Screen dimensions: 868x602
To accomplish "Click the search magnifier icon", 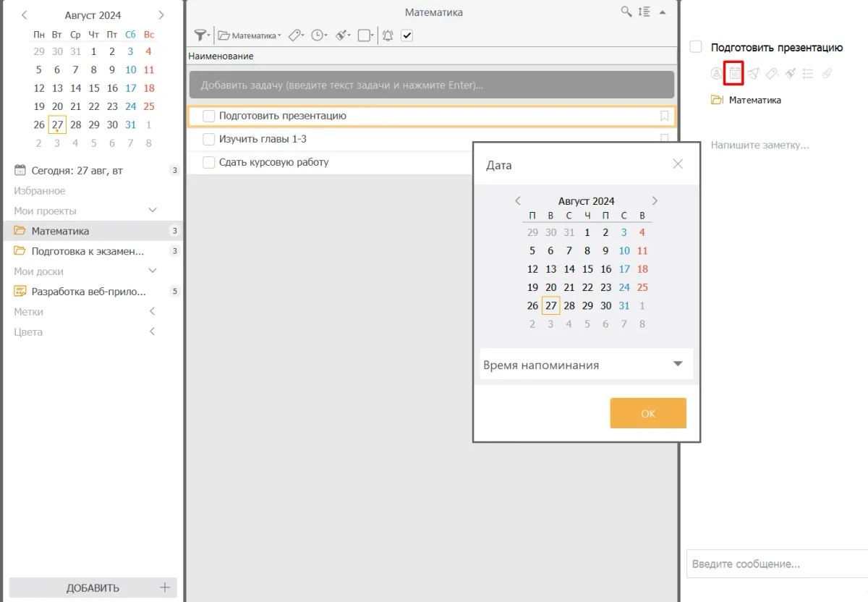I will coord(626,12).
